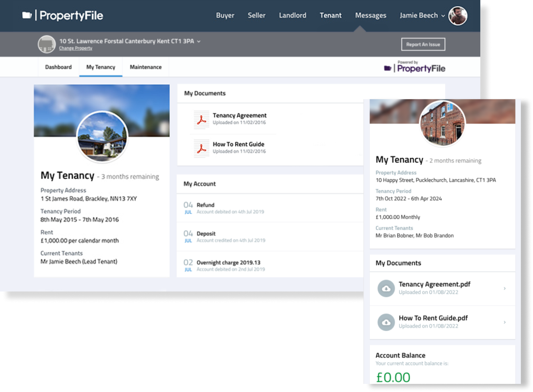Click the circular house photo in My Tenancy

pos(102,137)
